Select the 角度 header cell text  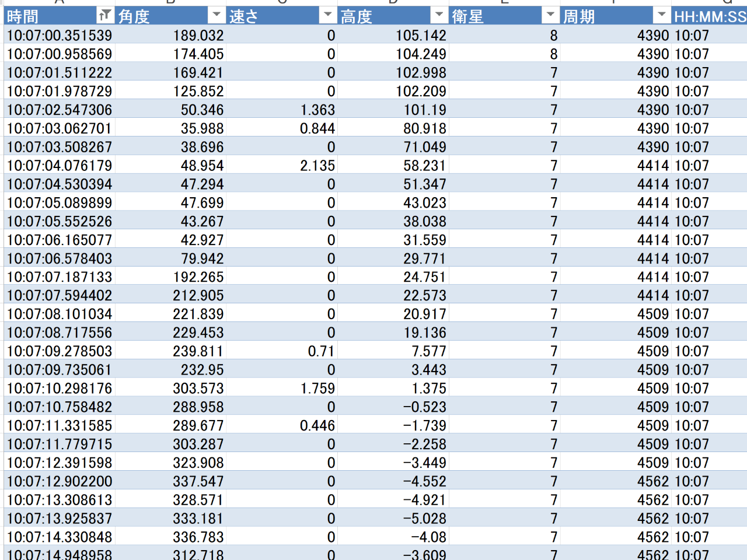coord(135,16)
